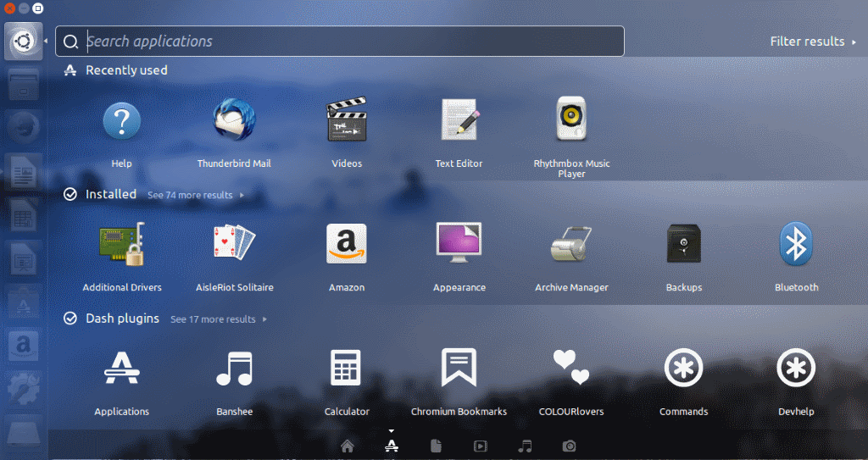Screen dimensions: 868x460
Task: Select the Chromium Bookmarks plugin
Action: (x=459, y=368)
